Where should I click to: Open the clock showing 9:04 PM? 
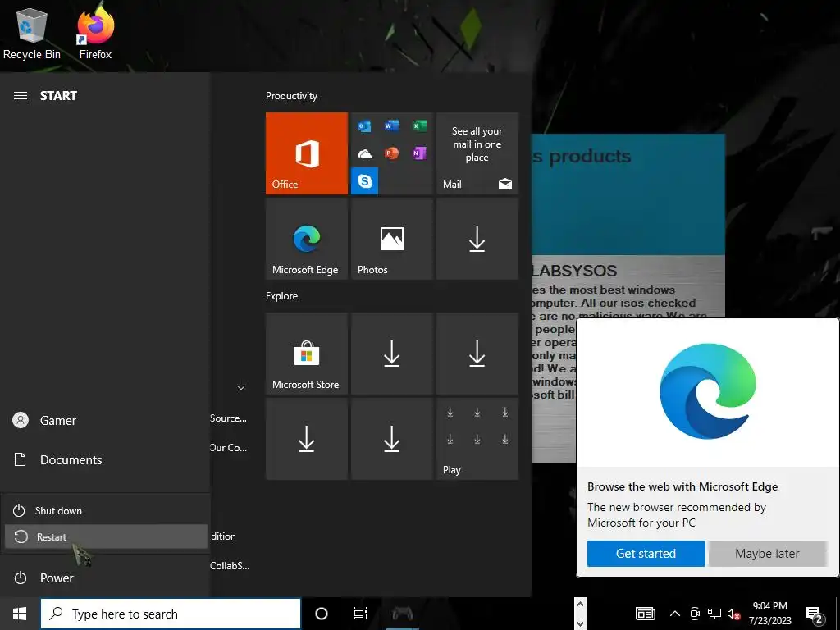[769, 614]
